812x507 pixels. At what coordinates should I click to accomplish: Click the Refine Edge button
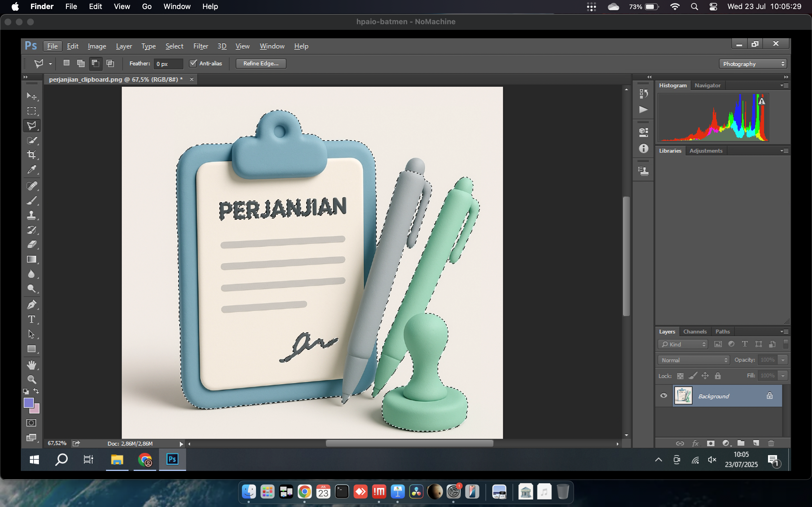click(261, 63)
